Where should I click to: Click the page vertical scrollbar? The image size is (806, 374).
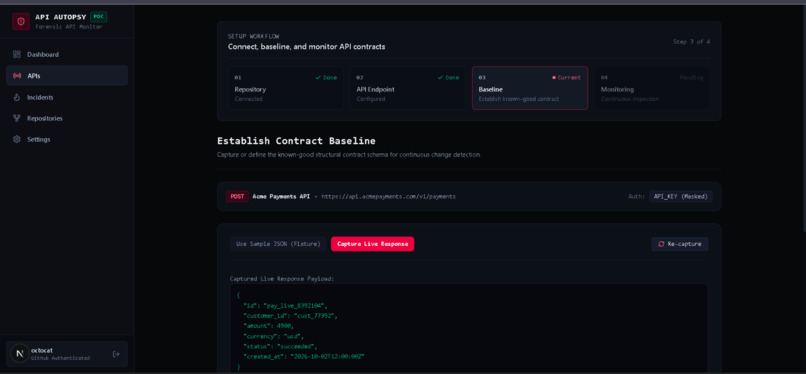tap(803, 118)
